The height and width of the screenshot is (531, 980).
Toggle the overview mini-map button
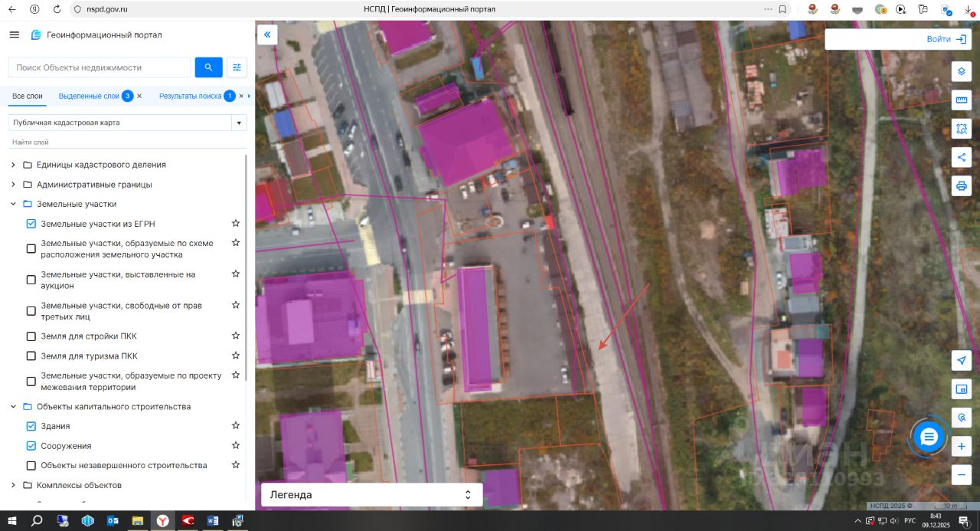(x=962, y=389)
